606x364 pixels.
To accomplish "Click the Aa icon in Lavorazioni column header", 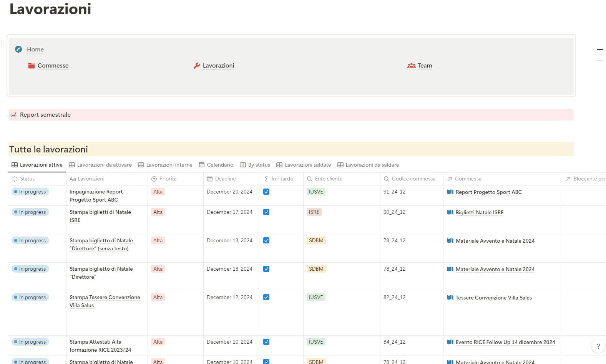I will (73, 179).
